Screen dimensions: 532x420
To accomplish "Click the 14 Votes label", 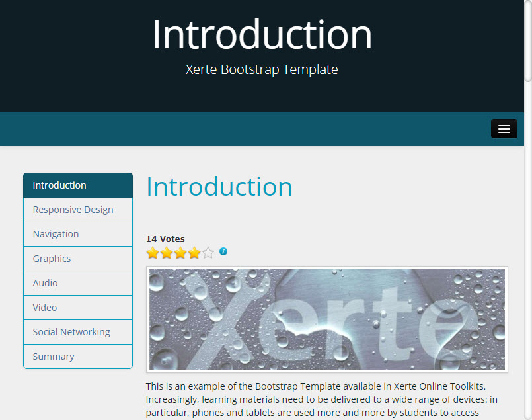I will point(165,239).
